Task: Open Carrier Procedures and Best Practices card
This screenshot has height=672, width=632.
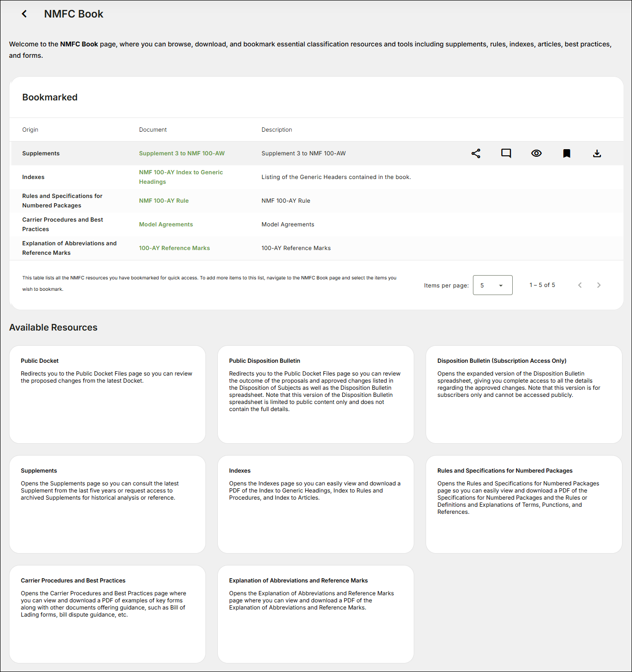Action: [107, 614]
